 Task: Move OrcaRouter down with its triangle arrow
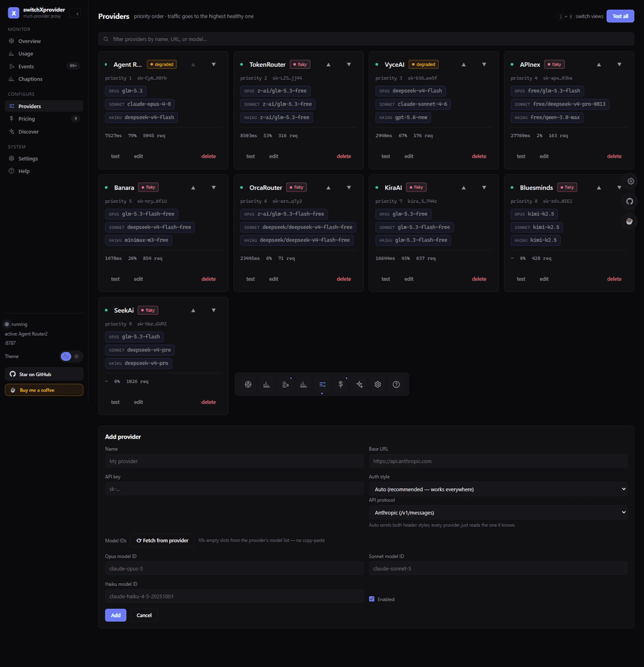349,188
